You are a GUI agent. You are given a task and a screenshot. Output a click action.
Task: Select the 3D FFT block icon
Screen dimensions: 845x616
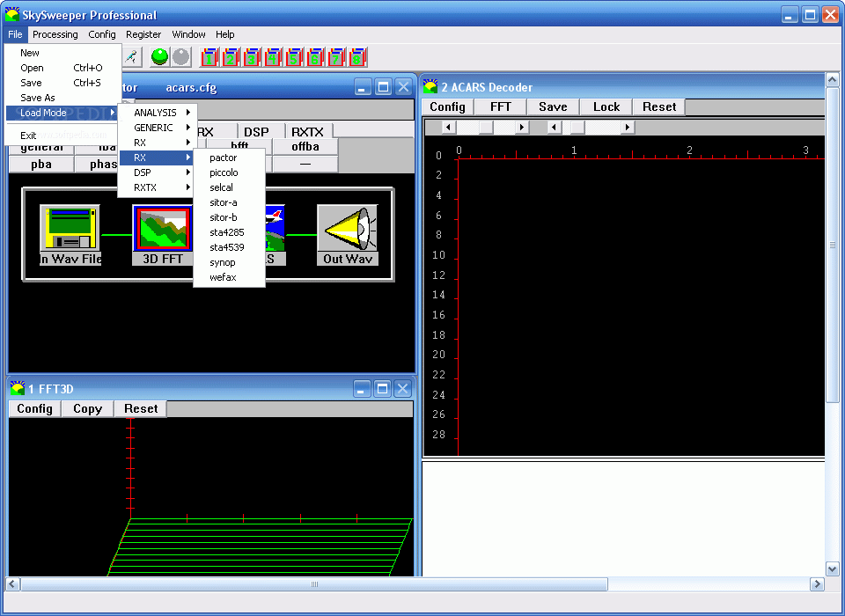pyautogui.click(x=163, y=234)
